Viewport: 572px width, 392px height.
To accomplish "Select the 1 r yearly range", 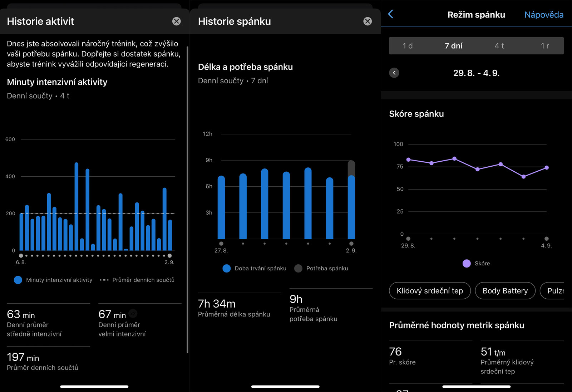I will tap(544, 46).
